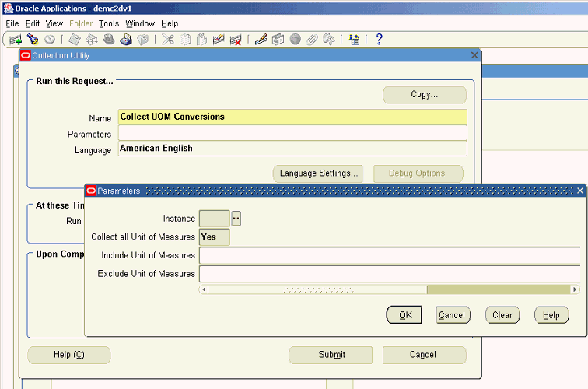Open the Tools menu
The height and width of the screenshot is (389, 588).
pyautogui.click(x=109, y=23)
